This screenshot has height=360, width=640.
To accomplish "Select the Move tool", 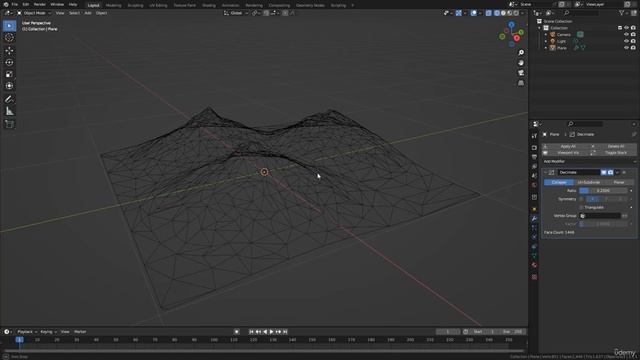I will coord(9,51).
